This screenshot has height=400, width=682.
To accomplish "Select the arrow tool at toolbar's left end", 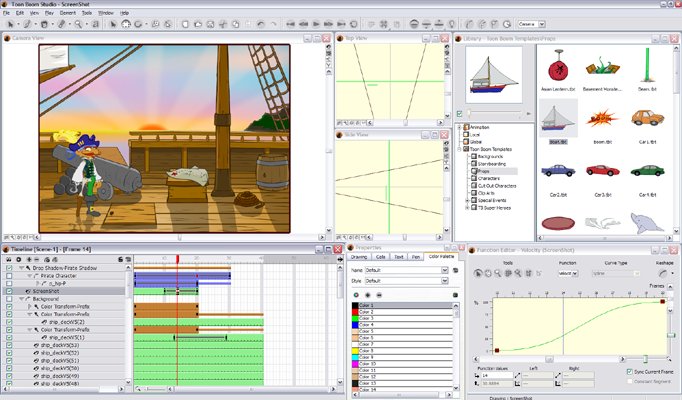I will tap(10, 24).
